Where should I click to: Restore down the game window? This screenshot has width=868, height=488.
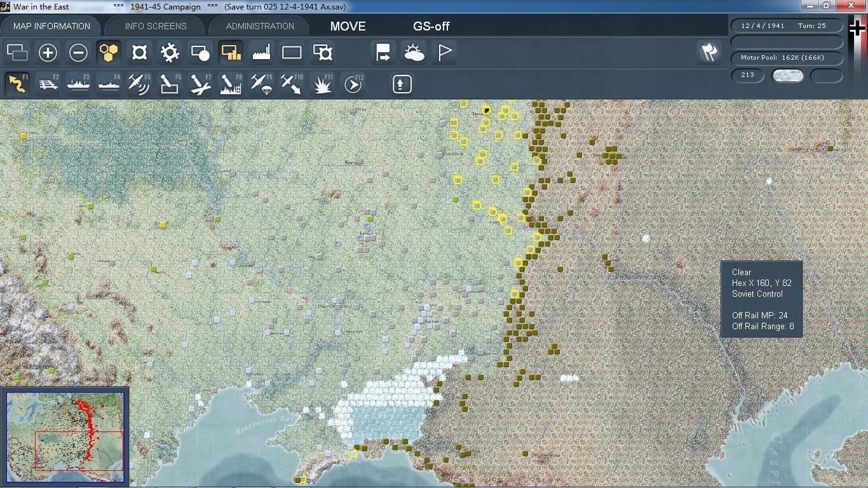click(x=827, y=6)
